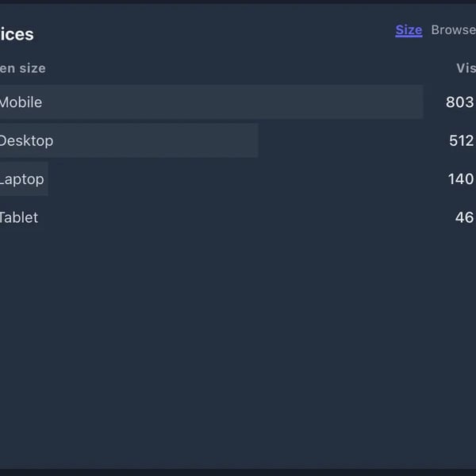Image resolution: width=476 pixels, height=476 pixels.
Task: Click the 803 visitor count for Mobile
Action: pyautogui.click(x=460, y=102)
